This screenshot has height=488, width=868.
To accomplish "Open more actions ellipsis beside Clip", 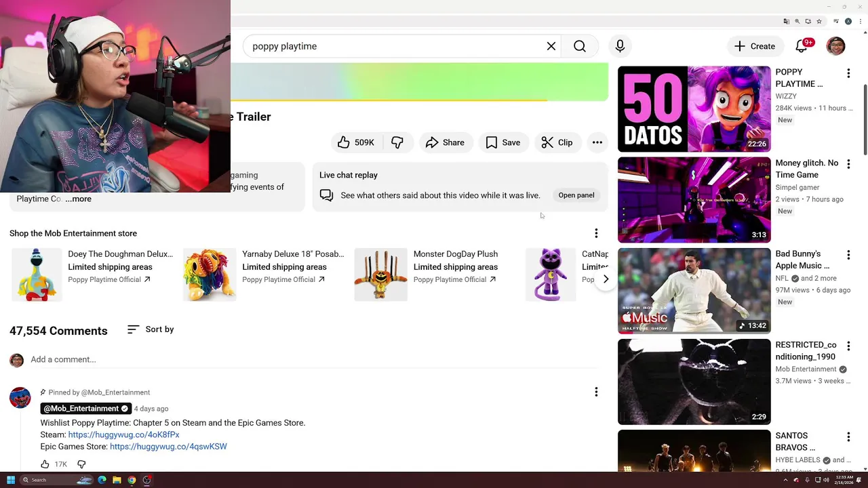I will tap(597, 142).
